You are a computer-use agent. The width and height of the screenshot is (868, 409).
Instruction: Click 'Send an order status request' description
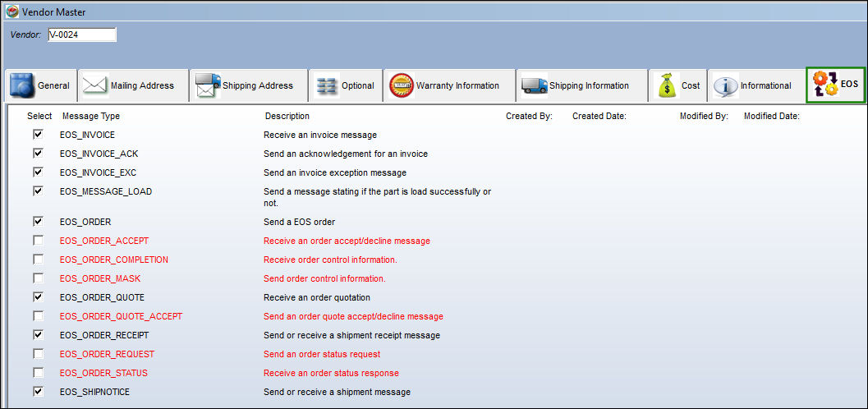(322, 354)
